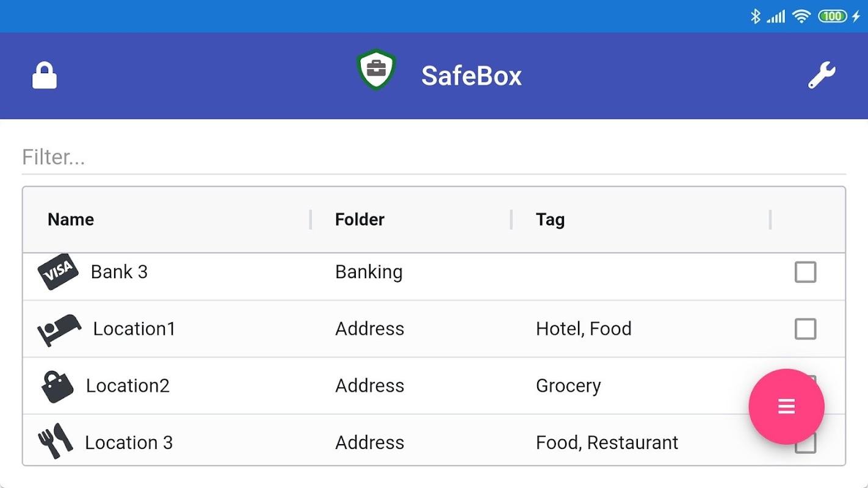Screen dimensions: 868x488
Task: Click the Banking folder cell
Action: [369, 272]
